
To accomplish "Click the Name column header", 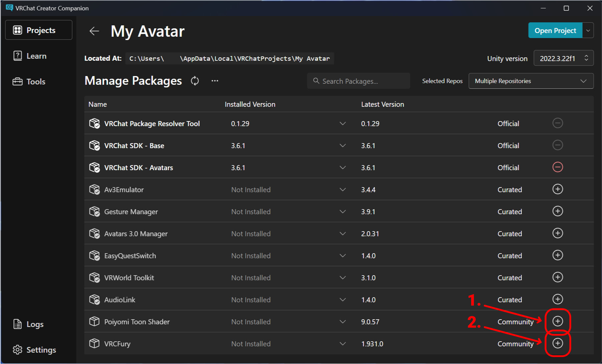I will [97, 104].
